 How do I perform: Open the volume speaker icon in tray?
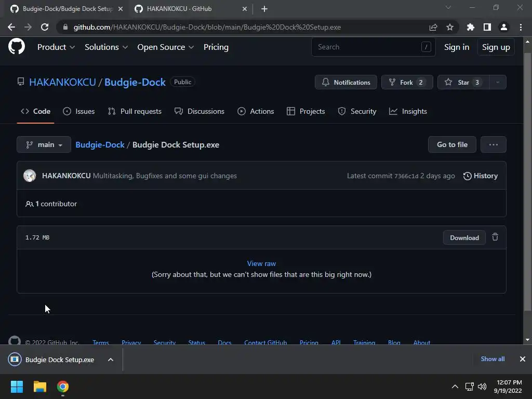[482, 387]
